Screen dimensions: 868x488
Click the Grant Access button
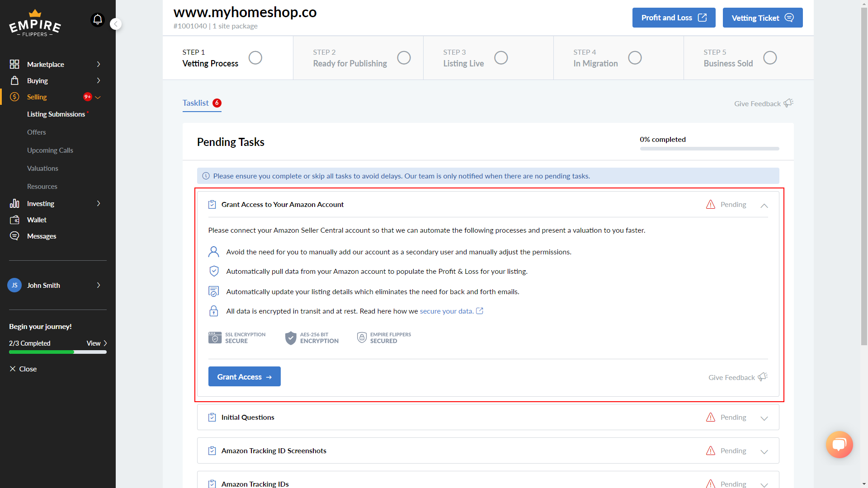tap(245, 376)
